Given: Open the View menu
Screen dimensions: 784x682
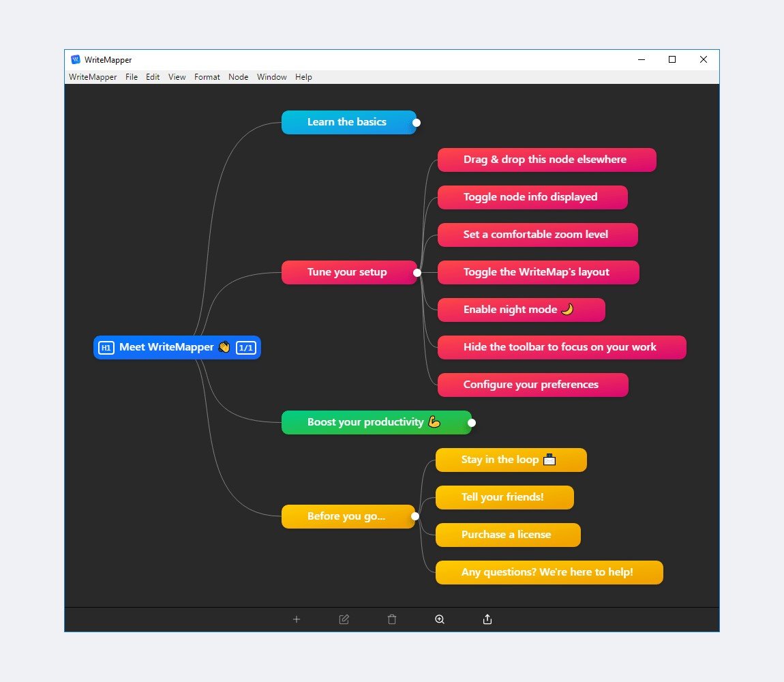Looking at the screenshot, I should 177,77.
